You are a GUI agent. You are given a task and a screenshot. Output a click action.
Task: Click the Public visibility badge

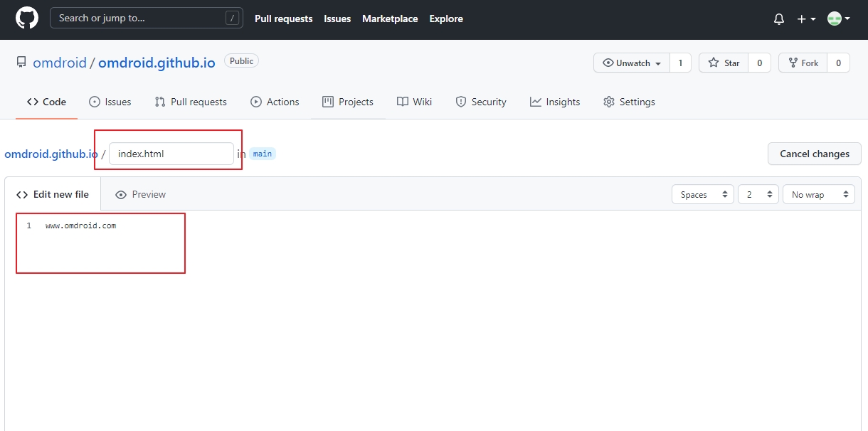[241, 61]
